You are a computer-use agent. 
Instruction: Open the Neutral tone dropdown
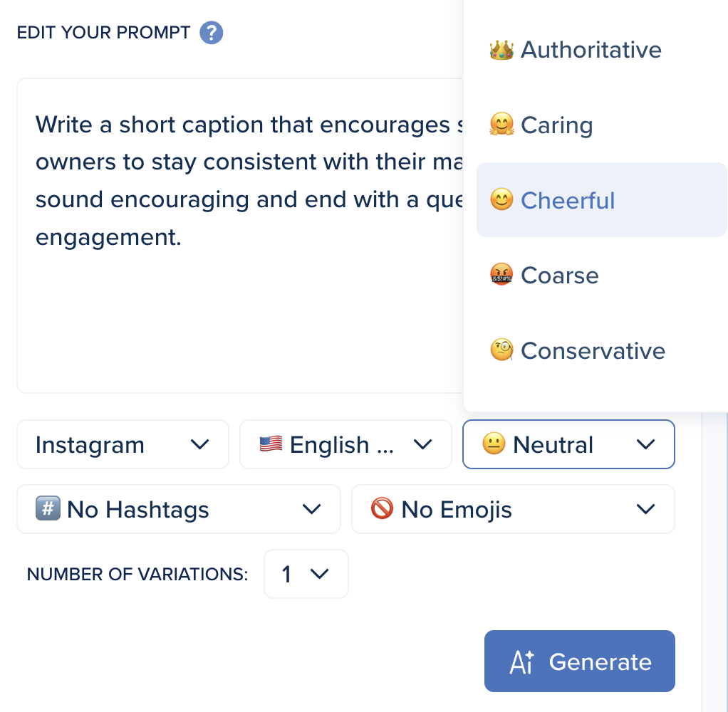[568, 445]
